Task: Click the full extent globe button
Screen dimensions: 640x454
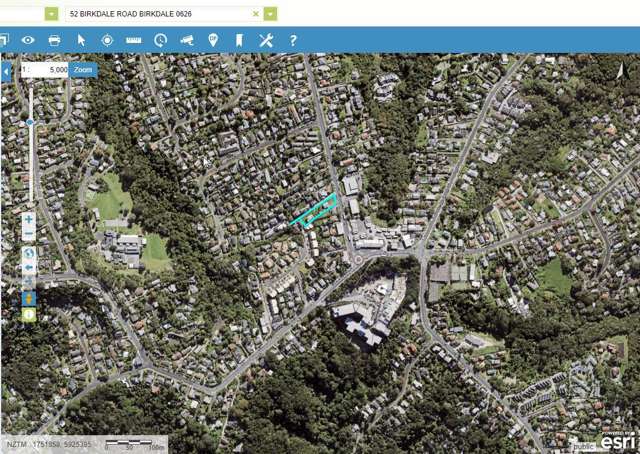Action: pos(29,254)
